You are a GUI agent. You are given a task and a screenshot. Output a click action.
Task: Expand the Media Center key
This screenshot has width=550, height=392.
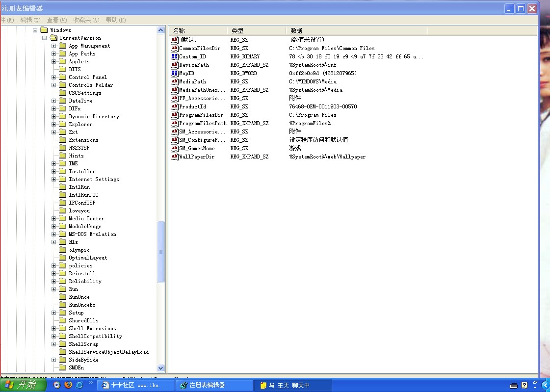[53, 218]
